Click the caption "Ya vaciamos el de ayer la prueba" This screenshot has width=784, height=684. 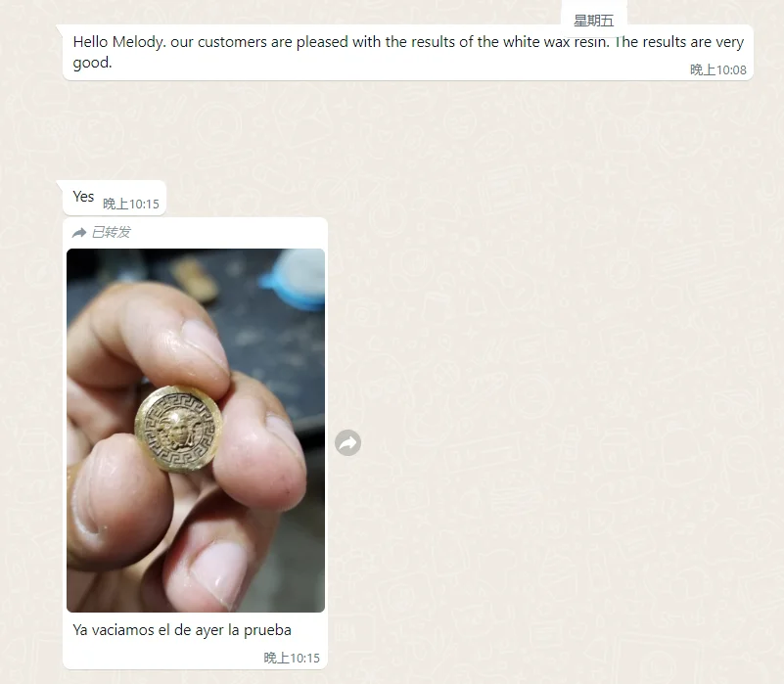point(182,630)
